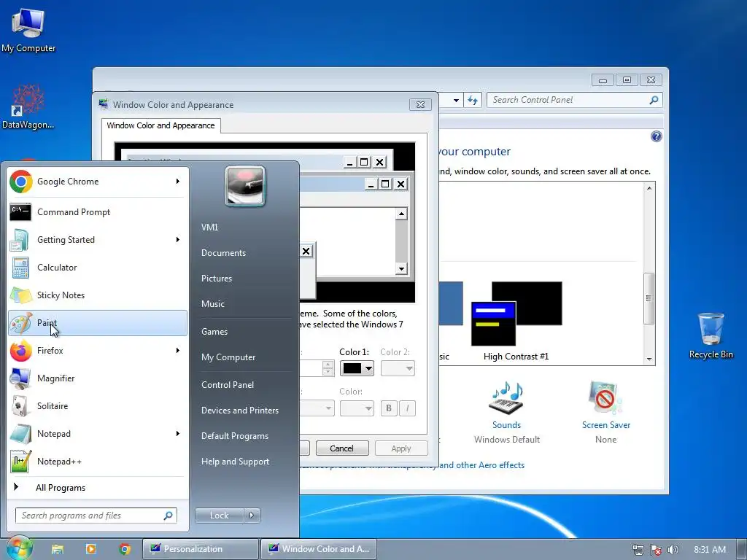Open Music from Start menu

pyautogui.click(x=213, y=304)
